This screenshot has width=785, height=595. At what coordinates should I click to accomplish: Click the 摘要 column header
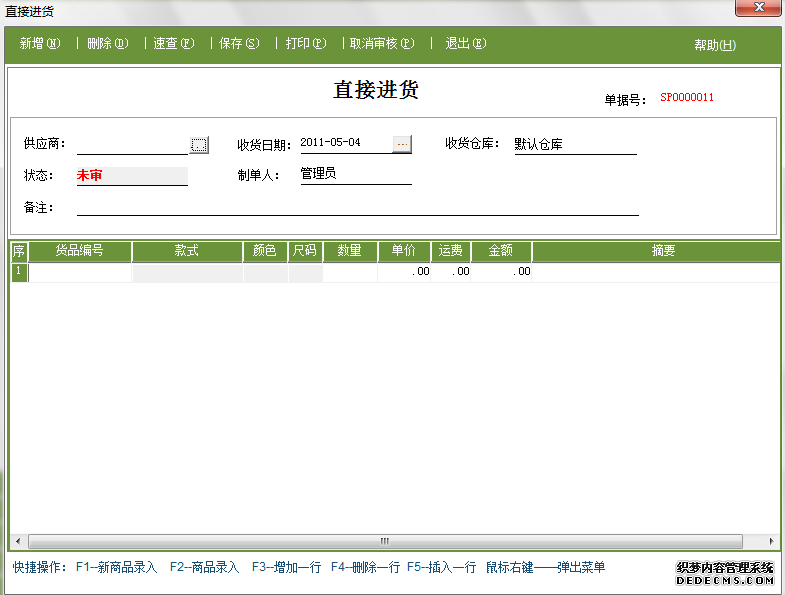coord(663,251)
